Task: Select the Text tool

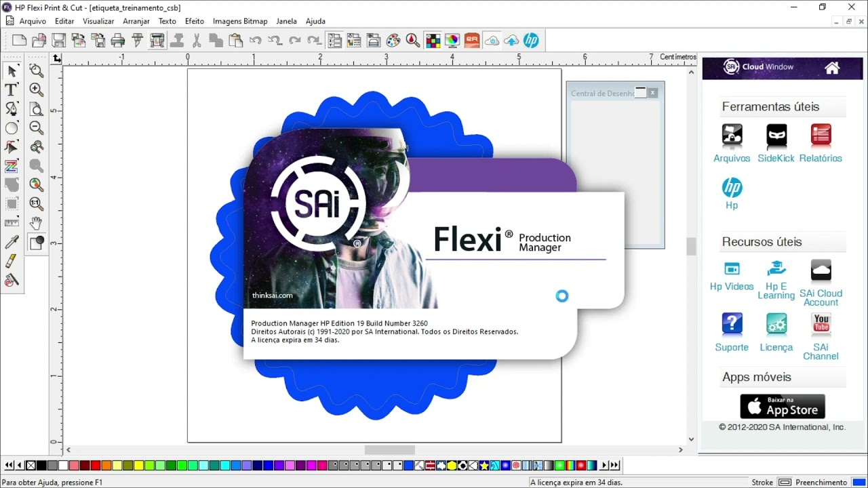Action: pyautogui.click(x=12, y=90)
